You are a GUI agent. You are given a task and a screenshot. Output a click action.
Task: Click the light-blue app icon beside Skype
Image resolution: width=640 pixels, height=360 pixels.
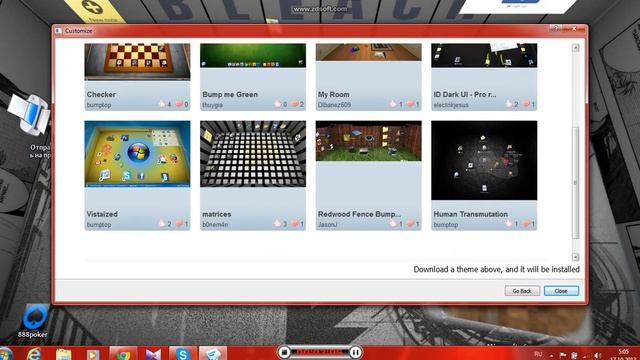[213, 353]
